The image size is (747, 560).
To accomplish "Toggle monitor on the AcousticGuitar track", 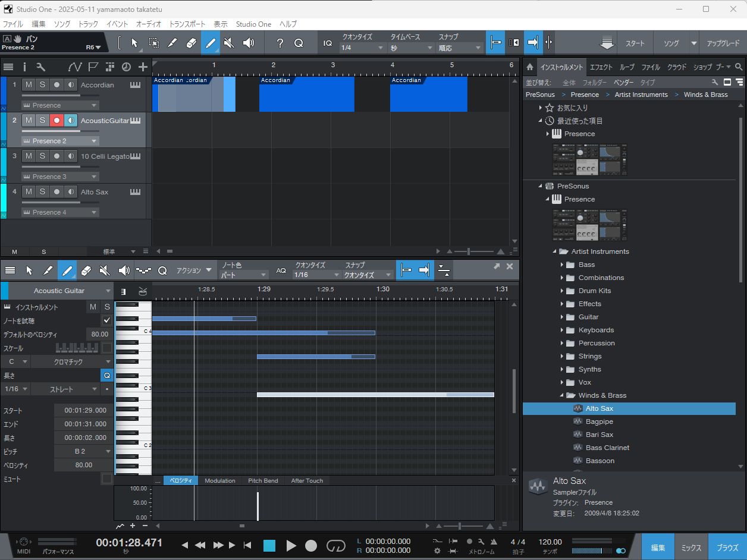I will click(x=71, y=121).
